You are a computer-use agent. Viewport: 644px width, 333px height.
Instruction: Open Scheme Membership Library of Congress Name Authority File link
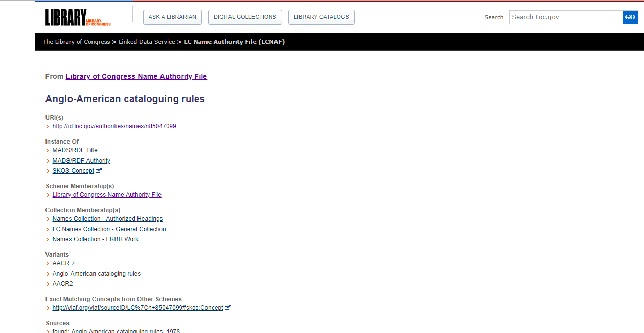(107, 195)
